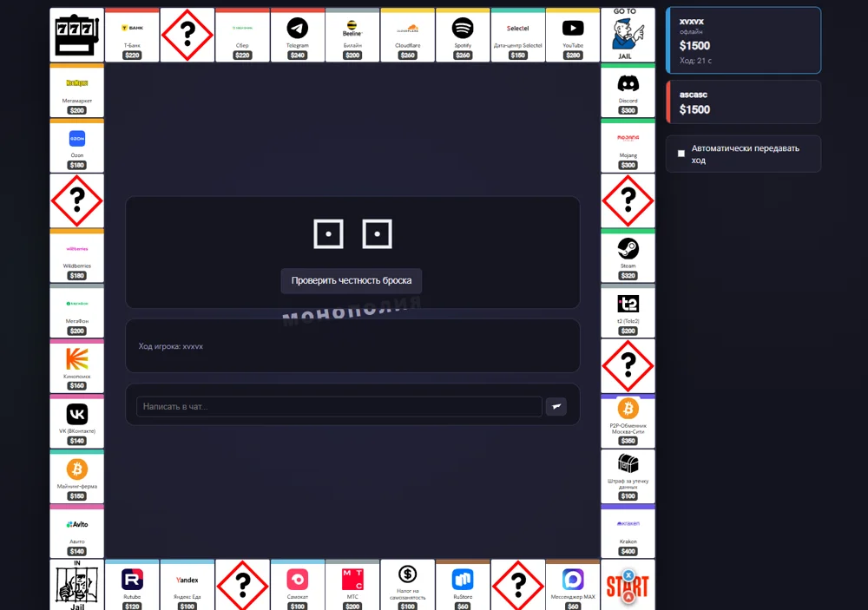Click the chance tile between Yandex and Samokat
This screenshot has width=868, height=610.
242,585
